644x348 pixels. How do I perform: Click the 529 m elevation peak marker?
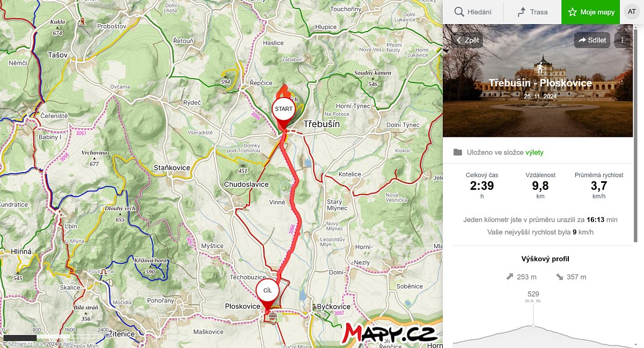click(x=533, y=325)
